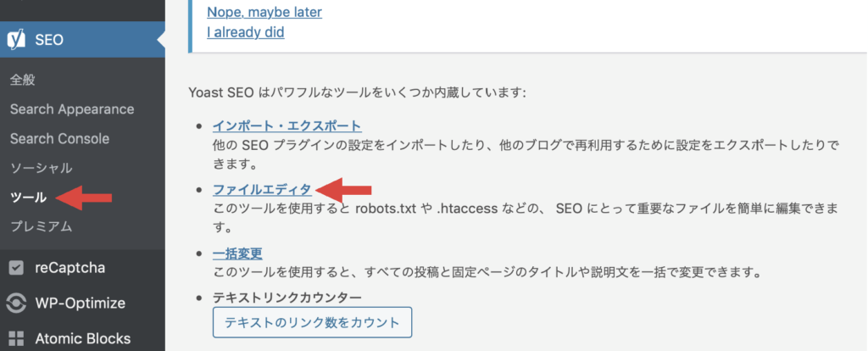This screenshot has width=868, height=351.
Task: Dismiss notice with "Nope, maybe later"
Action: (264, 13)
